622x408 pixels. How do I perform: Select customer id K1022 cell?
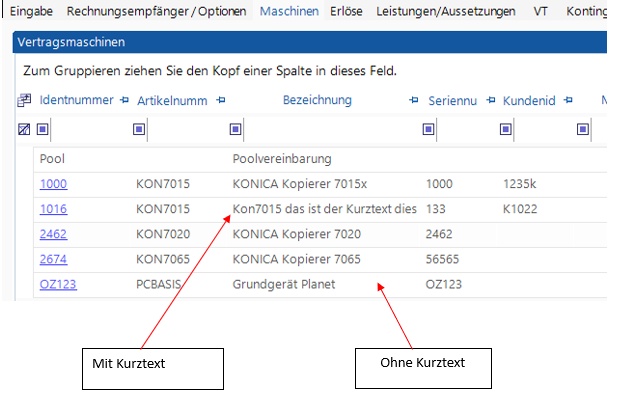pos(520,209)
